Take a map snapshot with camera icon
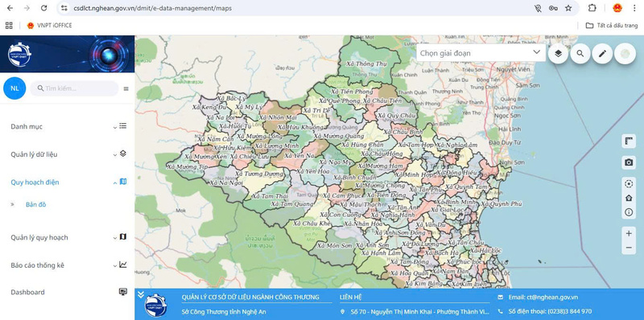Screen dimensions: 644x320 [629, 162]
